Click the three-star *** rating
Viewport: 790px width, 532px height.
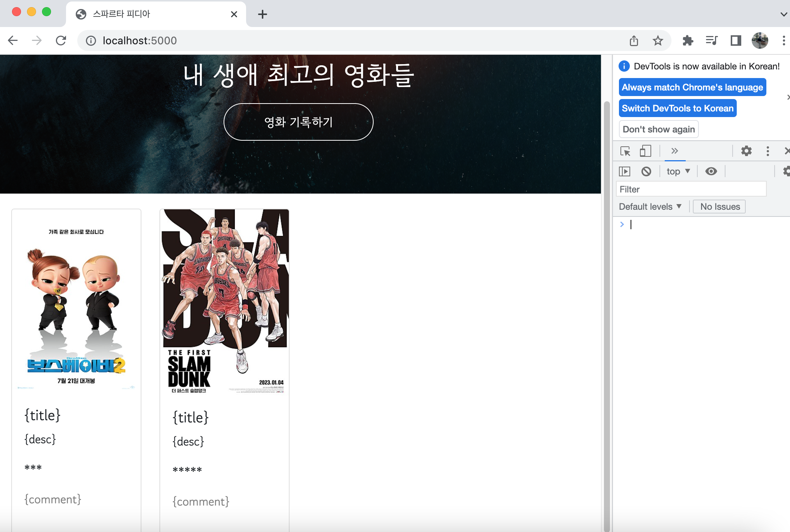click(x=33, y=468)
